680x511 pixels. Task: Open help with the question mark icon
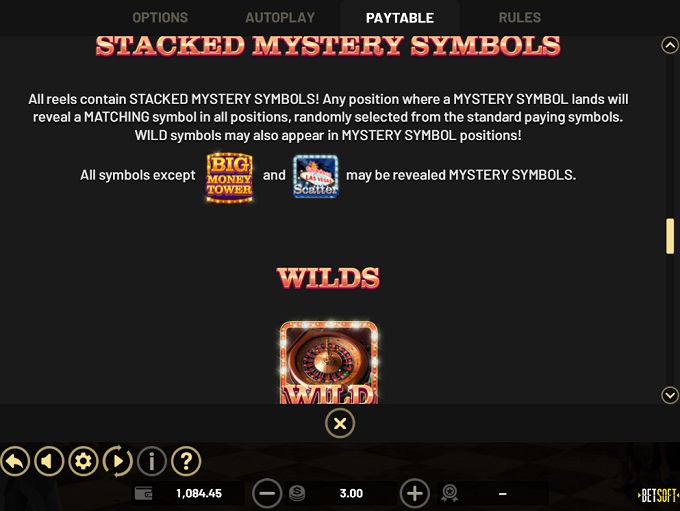click(x=186, y=461)
